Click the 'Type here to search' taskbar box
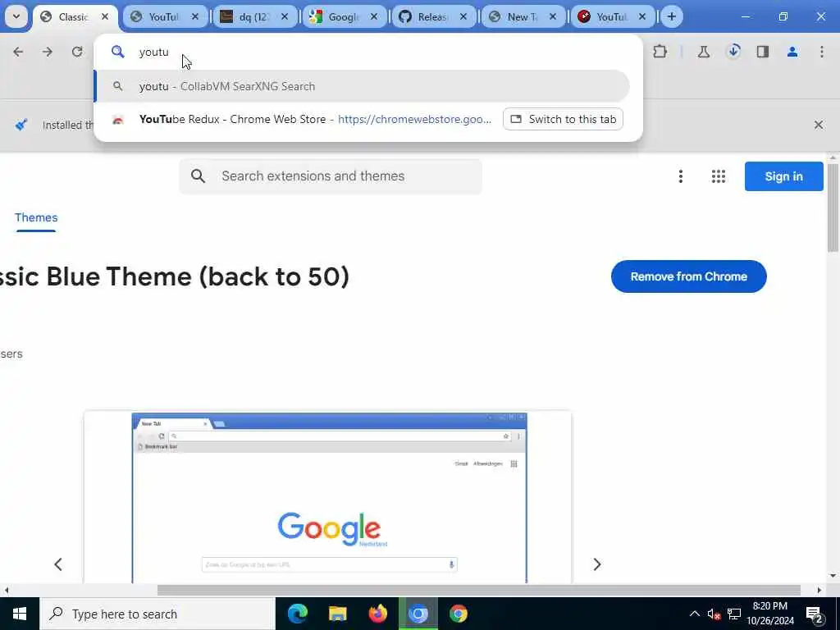This screenshot has width=840, height=630. (x=157, y=614)
